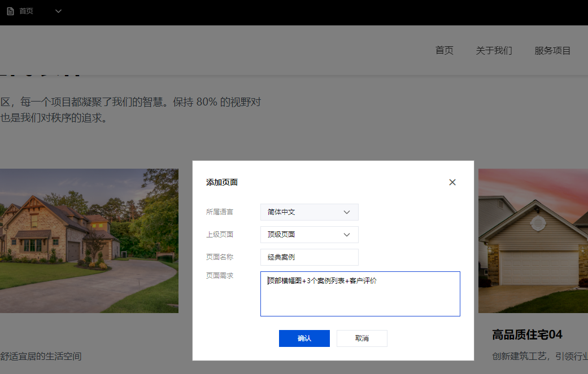Click the 舒适宜居的生活空间 caption text

point(41,356)
